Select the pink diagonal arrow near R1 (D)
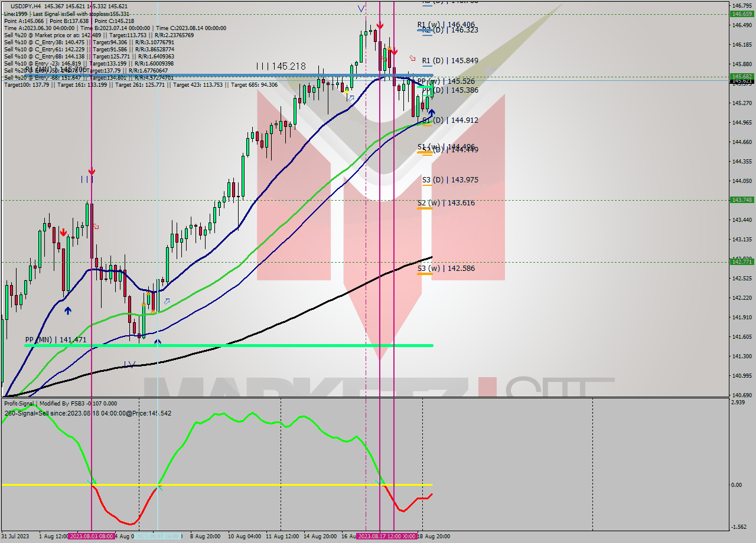The width and height of the screenshot is (756, 543). click(412, 58)
